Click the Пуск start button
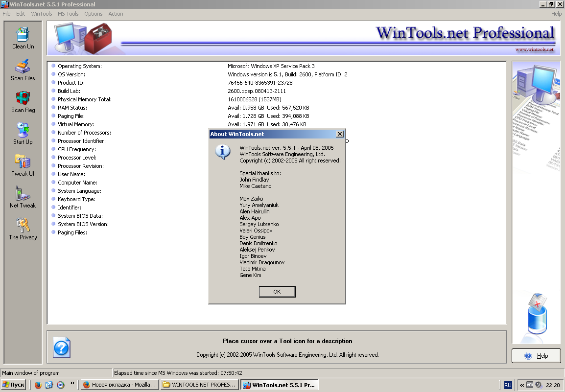Image resolution: width=565 pixels, height=392 pixels. 14,385
